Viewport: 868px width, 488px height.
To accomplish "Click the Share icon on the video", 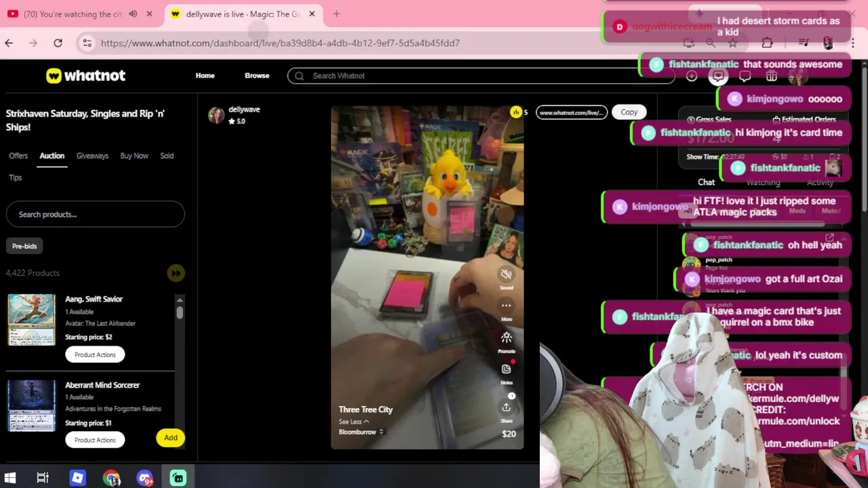I will coord(506,407).
